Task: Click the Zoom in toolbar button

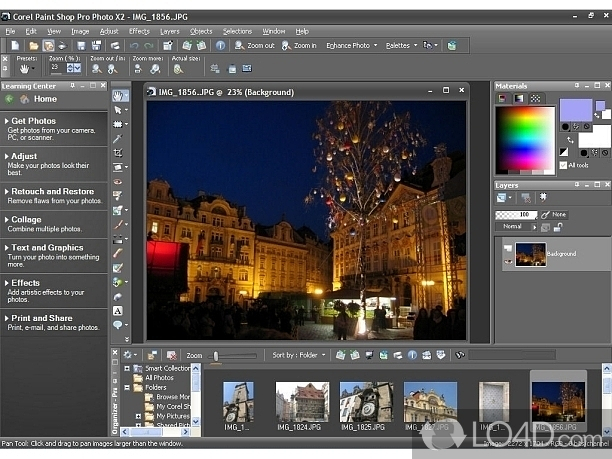Action: tap(299, 45)
